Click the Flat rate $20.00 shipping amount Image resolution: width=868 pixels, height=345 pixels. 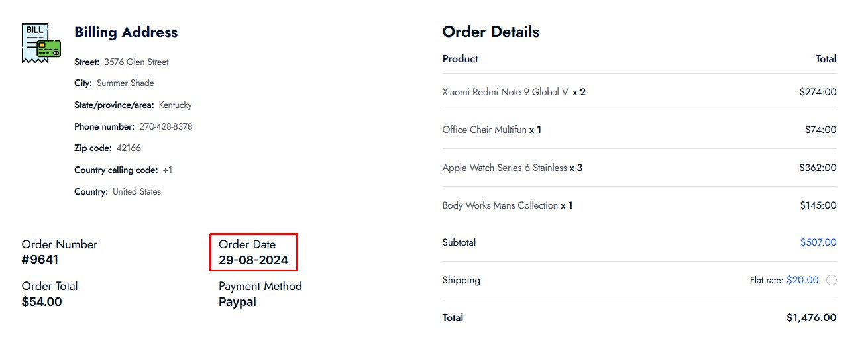tap(802, 280)
